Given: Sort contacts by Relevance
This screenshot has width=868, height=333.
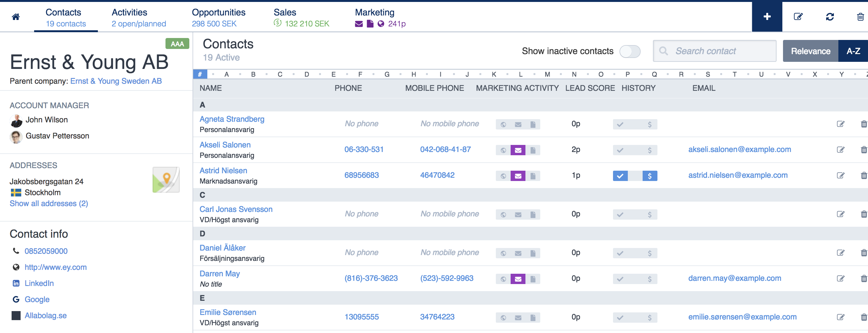Looking at the screenshot, I should click(x=810, y=51).
